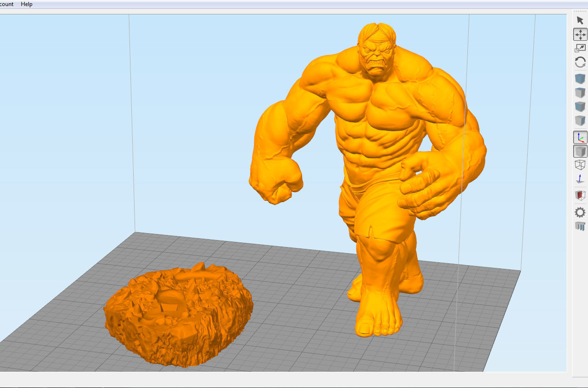Activate the translate models tool

click(580, 34)
